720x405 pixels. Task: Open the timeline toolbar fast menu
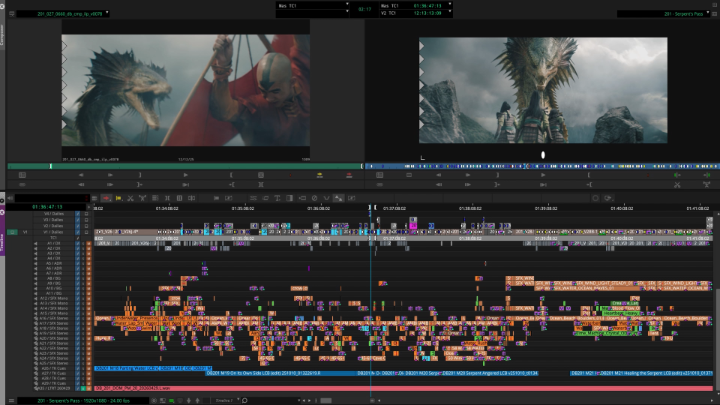94,198
